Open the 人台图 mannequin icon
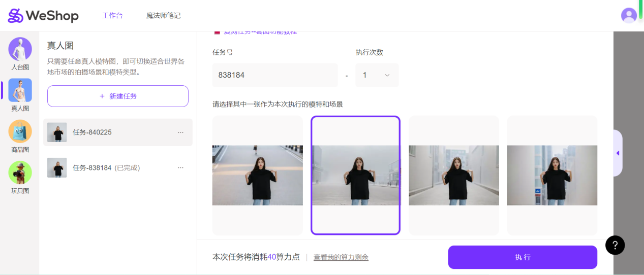Screen dimensions: 644x275 [20, 50]
